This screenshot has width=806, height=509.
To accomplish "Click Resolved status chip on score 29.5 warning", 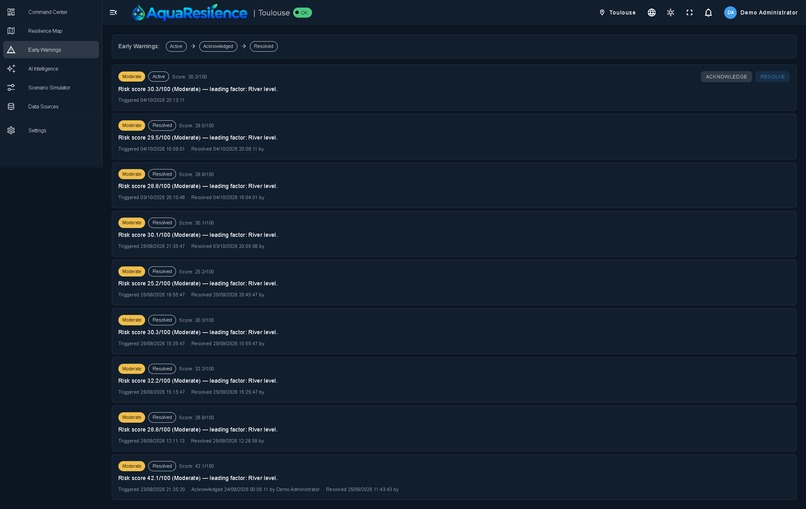I will [162, 125].
